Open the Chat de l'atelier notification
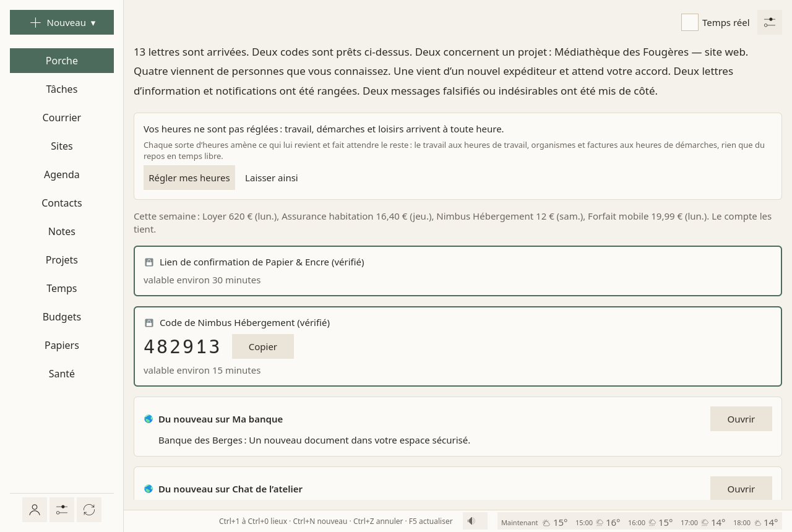Screen dimensions: 792x532 741,488
